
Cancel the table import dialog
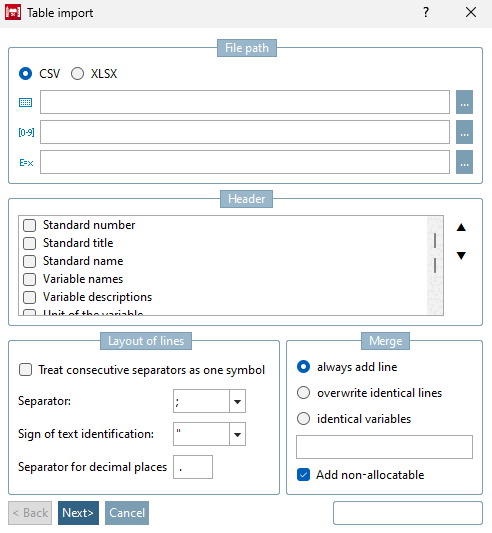click(127, 513)
